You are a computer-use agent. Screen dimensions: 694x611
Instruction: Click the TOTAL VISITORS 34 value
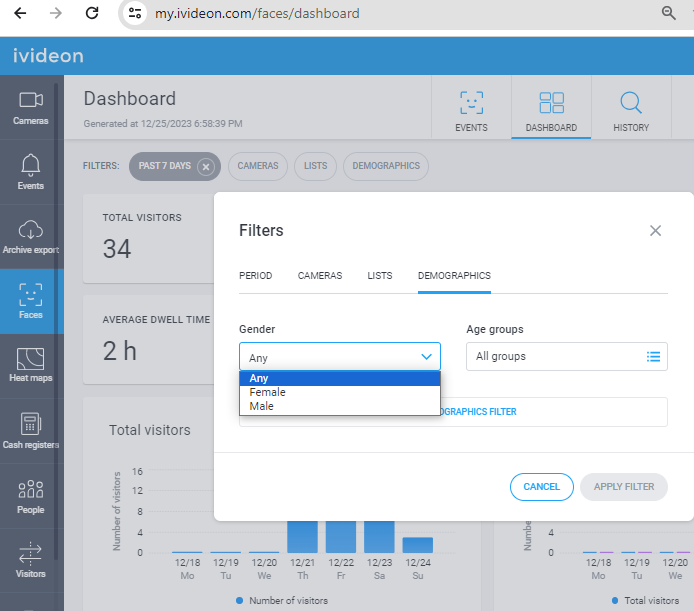pyautogui.click(x=117, y=249)
